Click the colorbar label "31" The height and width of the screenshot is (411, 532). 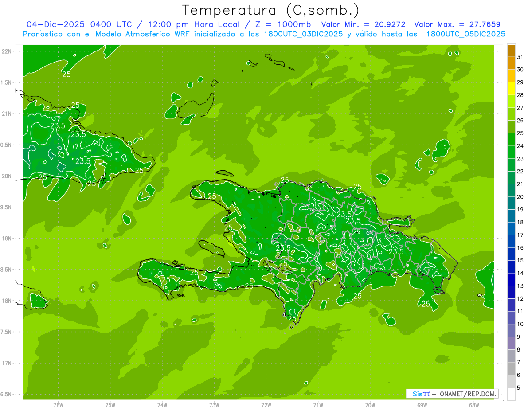(520, 57)
